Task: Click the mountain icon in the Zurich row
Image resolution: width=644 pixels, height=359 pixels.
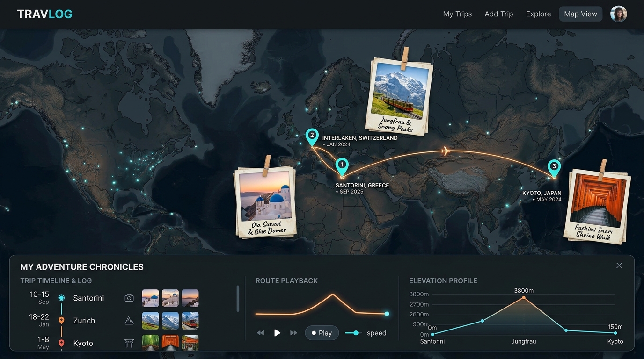Action: [129, 321]
